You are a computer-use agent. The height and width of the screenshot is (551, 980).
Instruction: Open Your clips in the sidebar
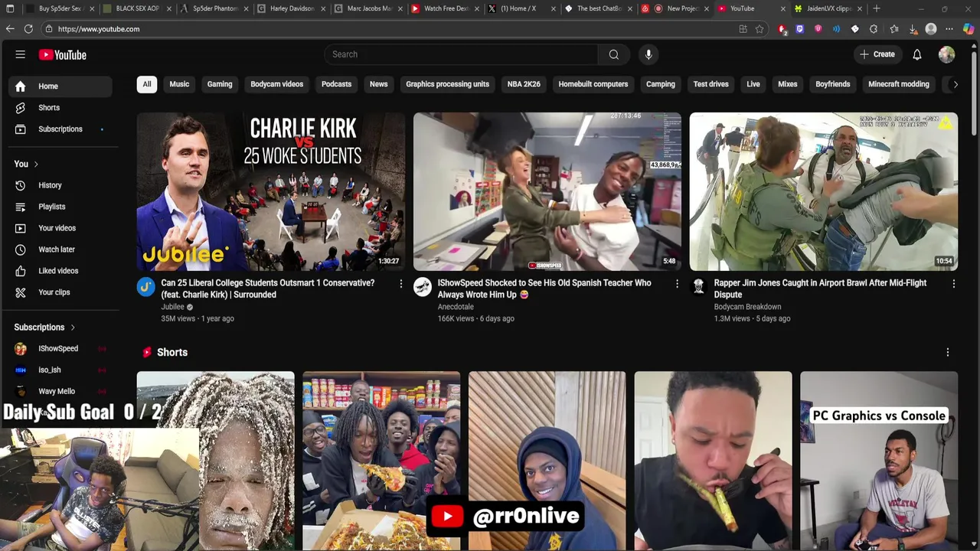tap(60, 292)
